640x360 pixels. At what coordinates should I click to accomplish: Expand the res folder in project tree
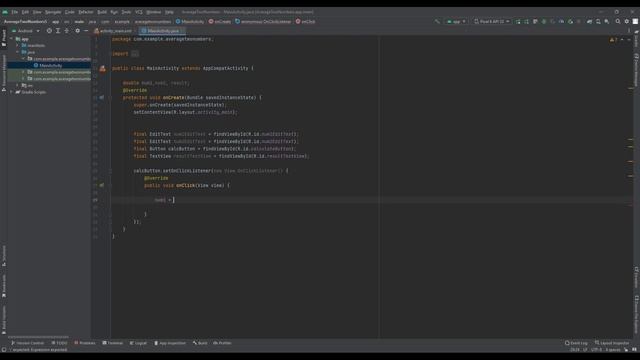18,85
